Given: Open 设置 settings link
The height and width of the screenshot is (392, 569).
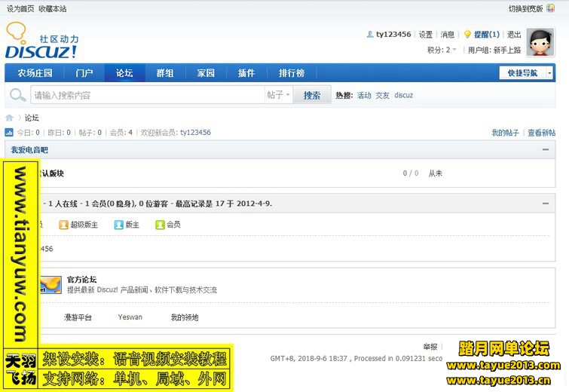Looking at the screenshot, I should point(426,35).
